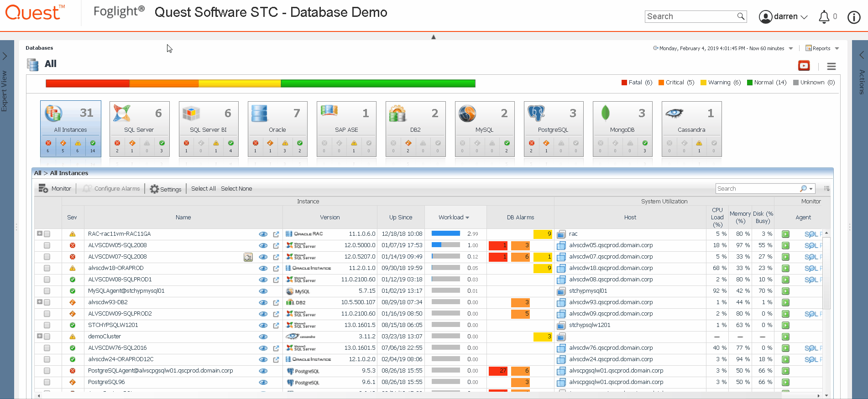Open the notifications bell icon
Screen dimensions: 868x399
824,17
